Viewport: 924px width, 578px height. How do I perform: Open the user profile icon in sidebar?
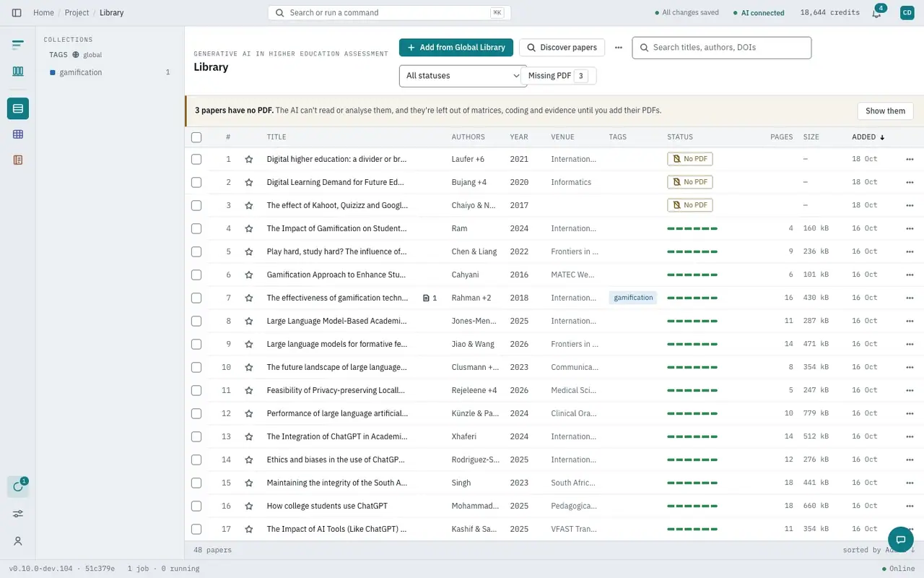pyautogui.click(x=18, y=541)
